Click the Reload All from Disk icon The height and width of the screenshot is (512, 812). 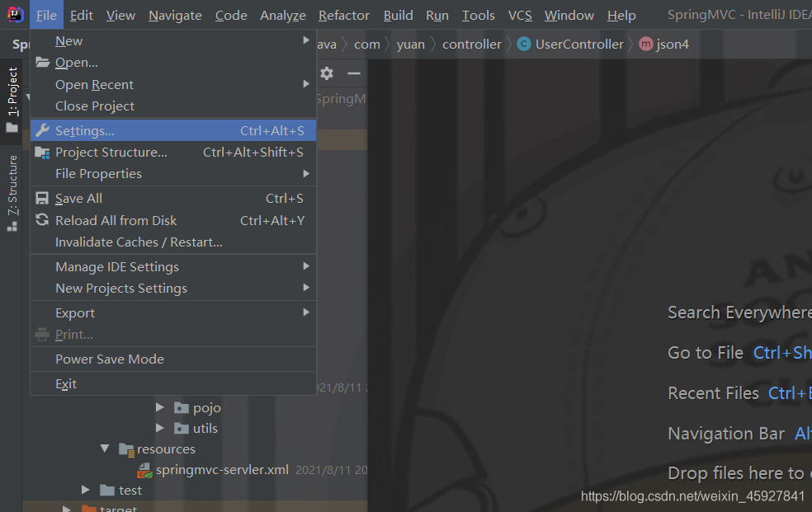coord(42,220)
